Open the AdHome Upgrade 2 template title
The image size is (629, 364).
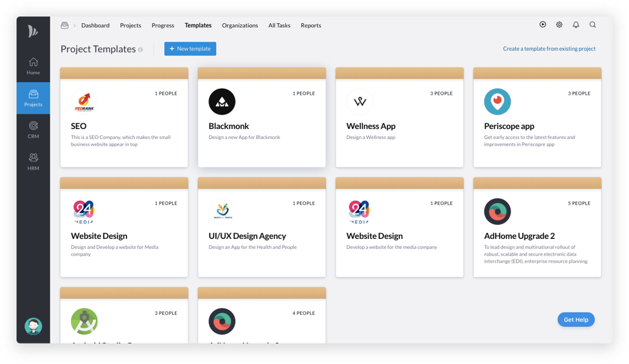pyautogui.click(x=520, y=236)
